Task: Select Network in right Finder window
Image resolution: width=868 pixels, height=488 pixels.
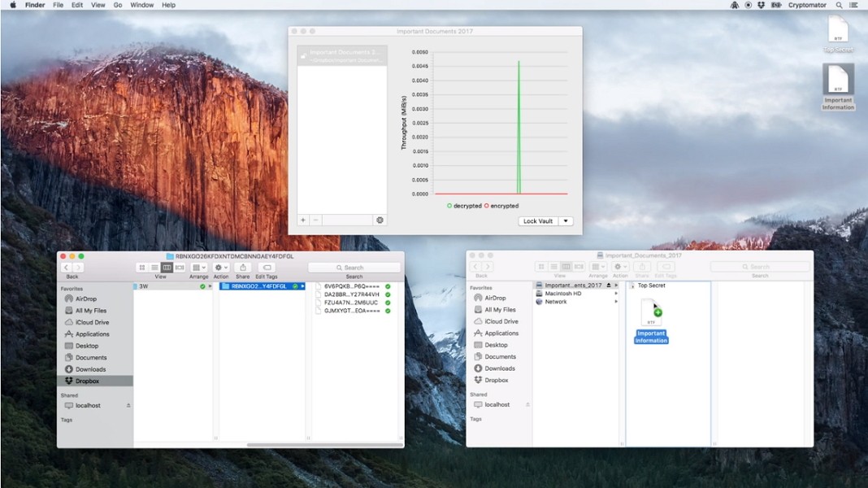Action: tap(555, 302)
